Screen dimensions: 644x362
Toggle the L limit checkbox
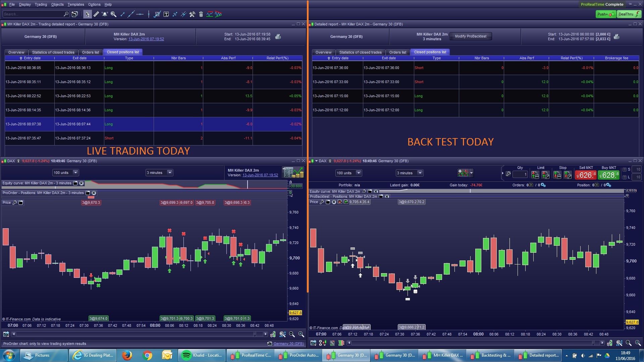[x=625, y=177]
